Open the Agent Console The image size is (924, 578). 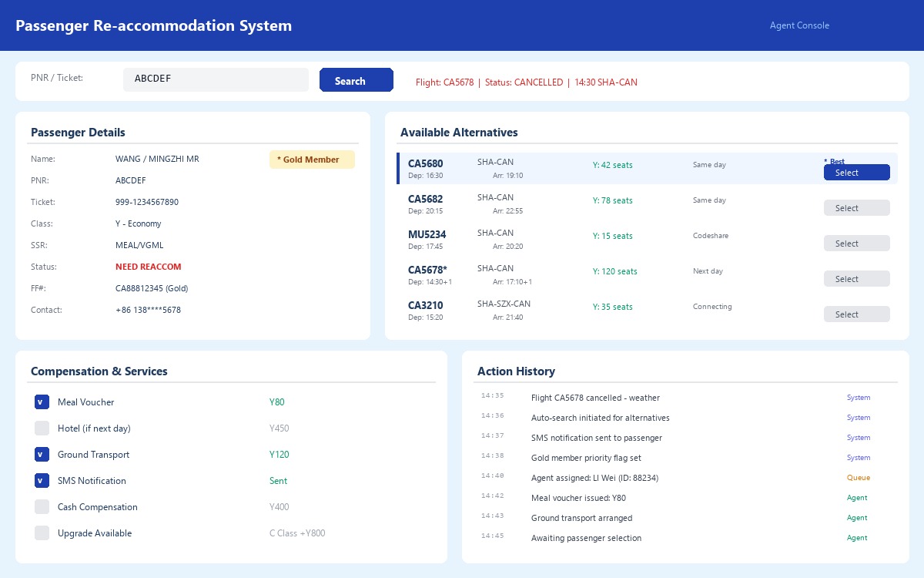(799, 25)
